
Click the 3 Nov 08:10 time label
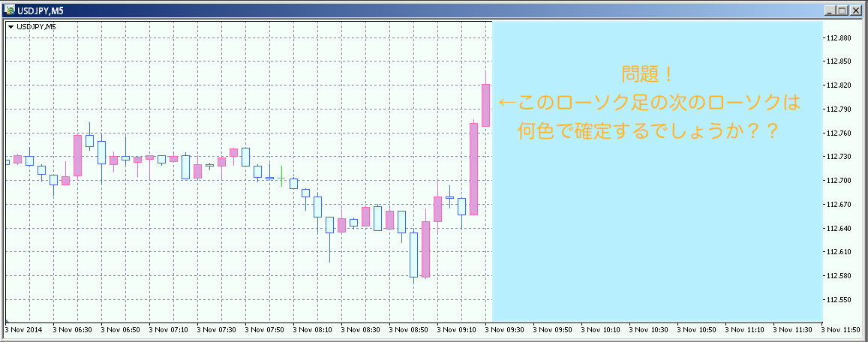[313, 329]
